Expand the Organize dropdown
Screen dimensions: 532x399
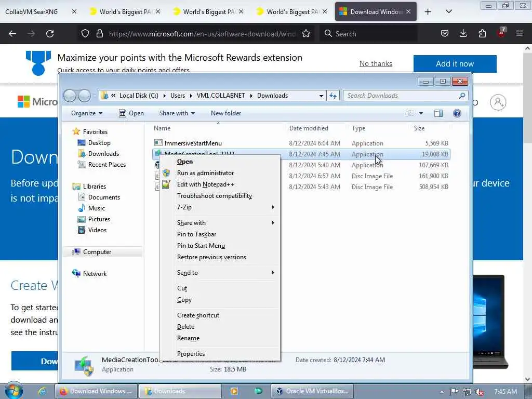pyautogui.click(x=87, y=113)
